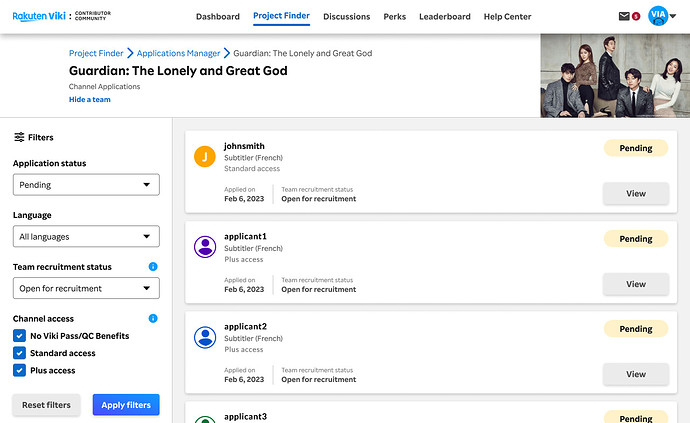Viewport: 690px width, 423px height.
Task: Click the Guardian drama cast thumbnail
Action: [615, 76]
